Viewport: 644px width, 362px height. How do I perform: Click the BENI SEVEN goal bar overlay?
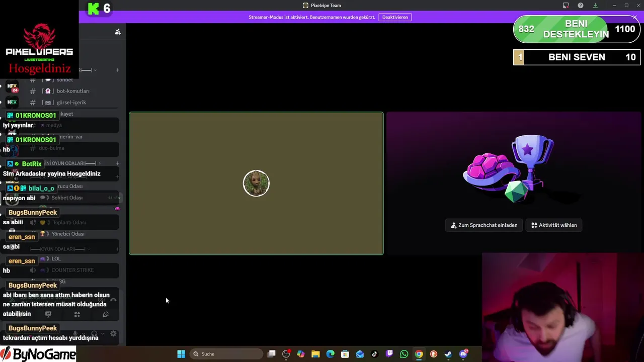[x=577, y=57]
